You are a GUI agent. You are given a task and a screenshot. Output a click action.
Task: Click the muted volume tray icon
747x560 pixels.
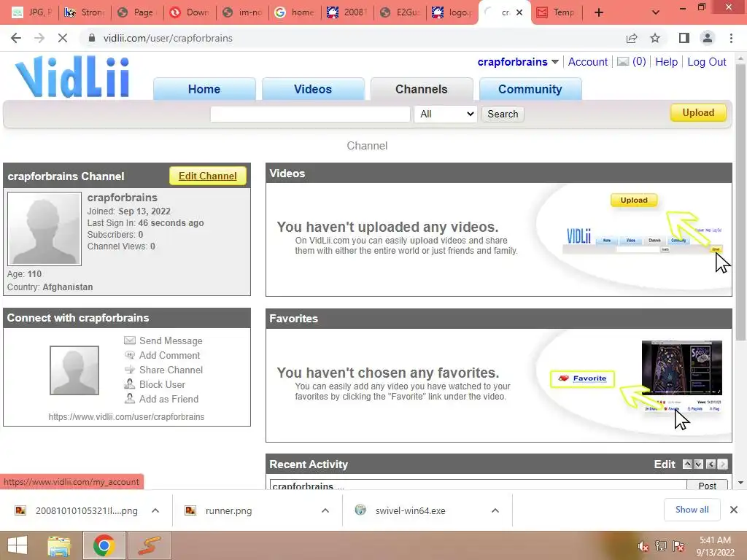coord(643,547)
